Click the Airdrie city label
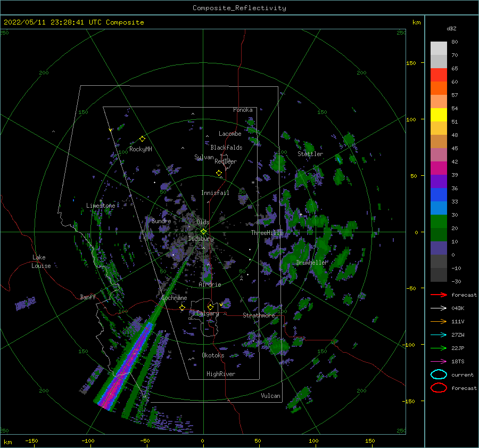 point(210,284)
